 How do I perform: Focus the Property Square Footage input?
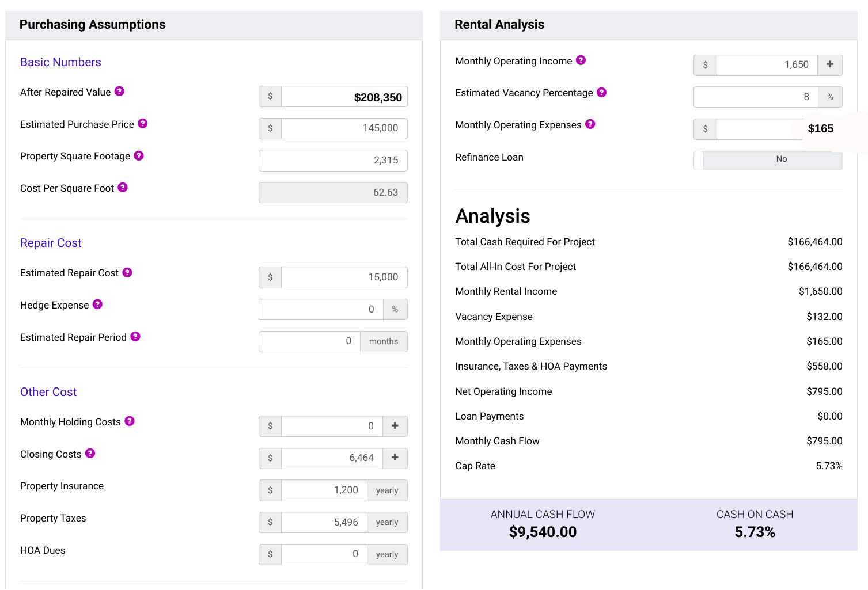tap(333, 161)
